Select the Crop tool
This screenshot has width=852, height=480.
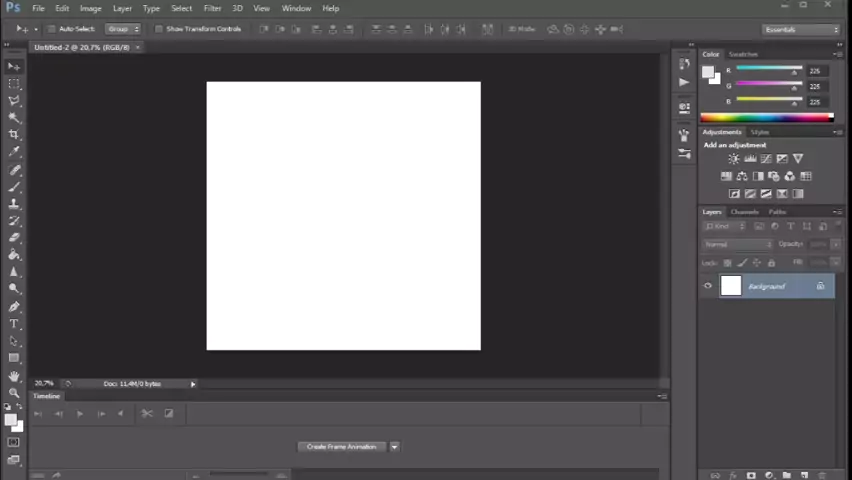[x=14, y=134]
